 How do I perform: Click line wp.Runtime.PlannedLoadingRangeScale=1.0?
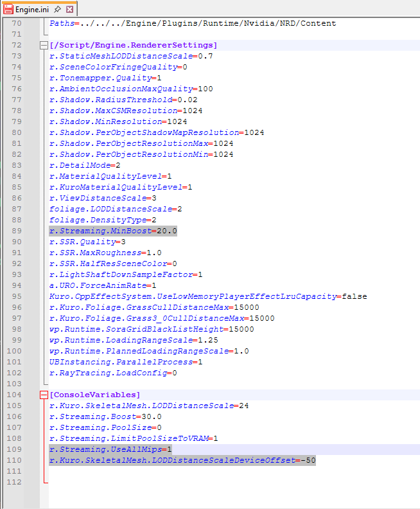(x=149, y=352)
